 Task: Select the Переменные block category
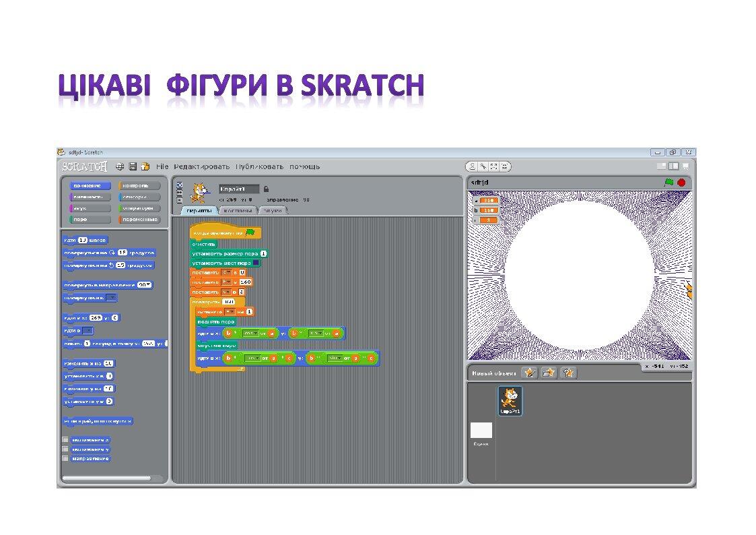[139, 220]
